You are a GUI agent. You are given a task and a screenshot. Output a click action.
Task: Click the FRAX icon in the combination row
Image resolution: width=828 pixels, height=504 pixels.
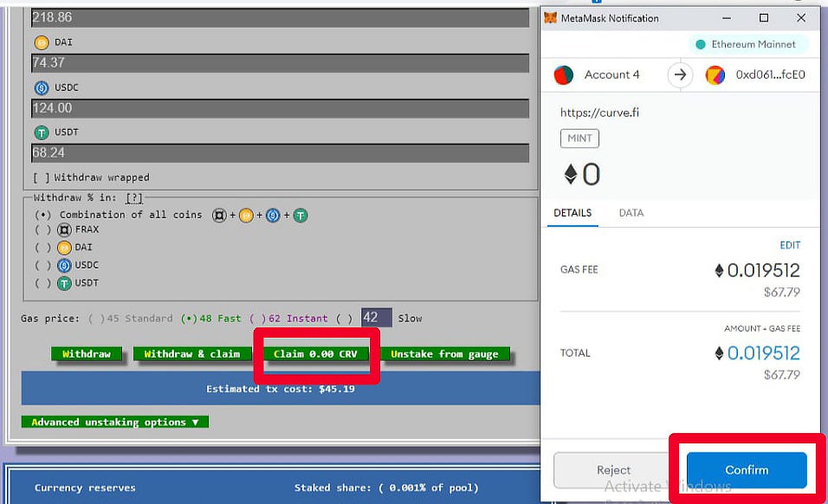219,216
